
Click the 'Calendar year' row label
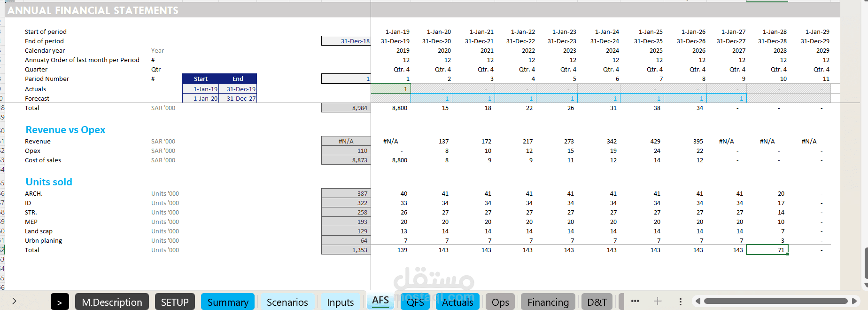(45, 50)
